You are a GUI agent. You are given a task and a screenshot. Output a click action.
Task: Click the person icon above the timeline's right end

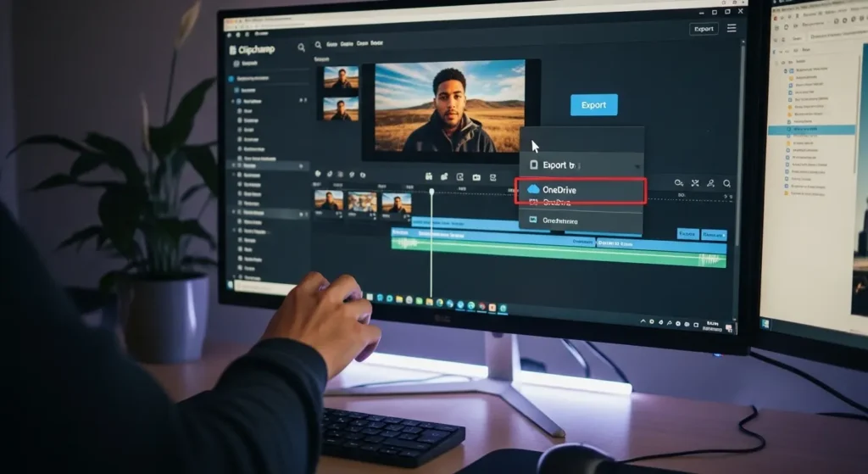[710, 183]
